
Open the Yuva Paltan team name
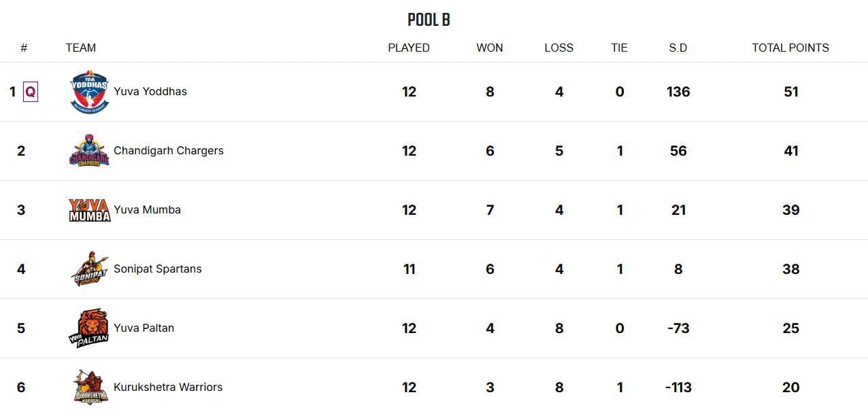(144, 328)
